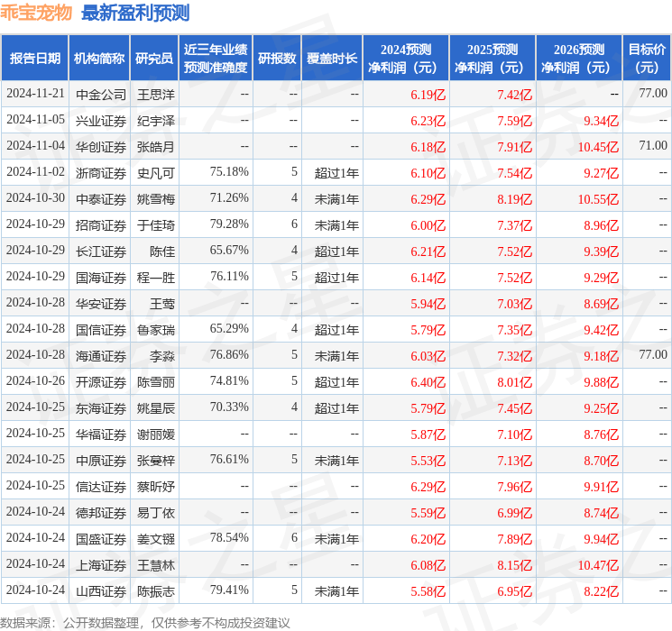Viewport: 672px width, 631px height.
Task: Click the 2026预测净利润 column header
Action: (579, 58)
